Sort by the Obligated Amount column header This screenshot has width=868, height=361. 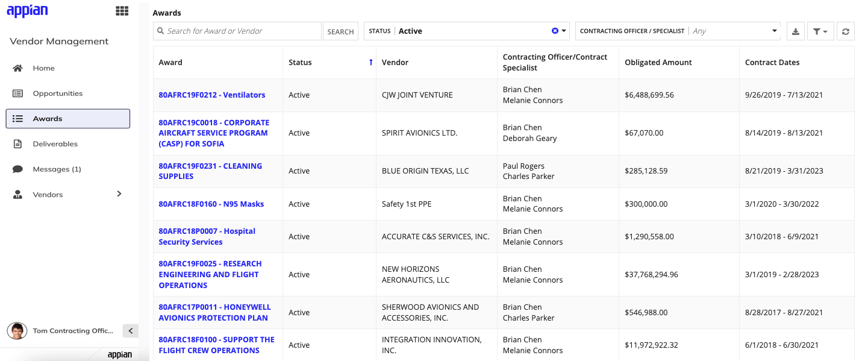(658, 63)
